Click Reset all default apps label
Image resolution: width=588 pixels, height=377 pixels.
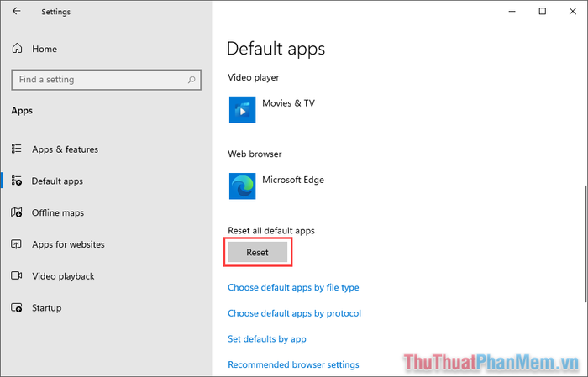[271, 230]
